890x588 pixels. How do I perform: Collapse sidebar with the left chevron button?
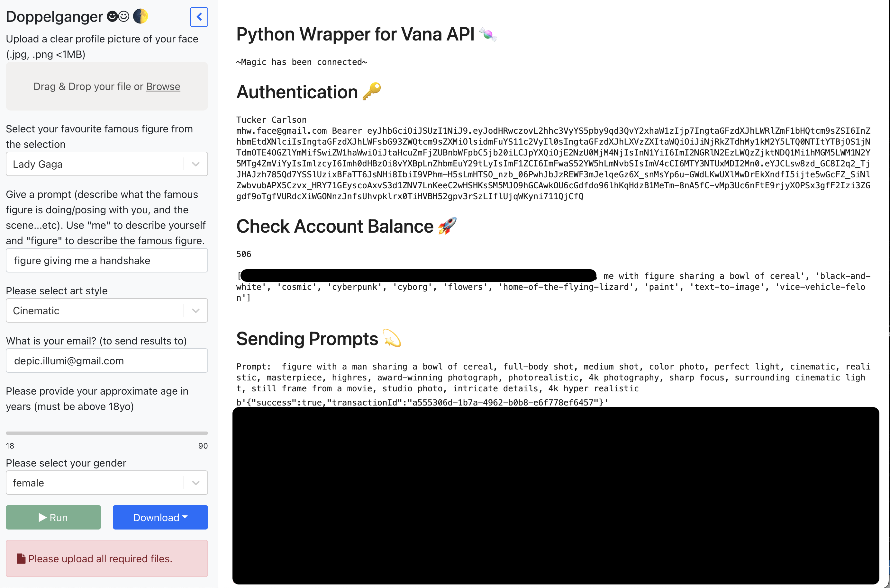(199, 17)
